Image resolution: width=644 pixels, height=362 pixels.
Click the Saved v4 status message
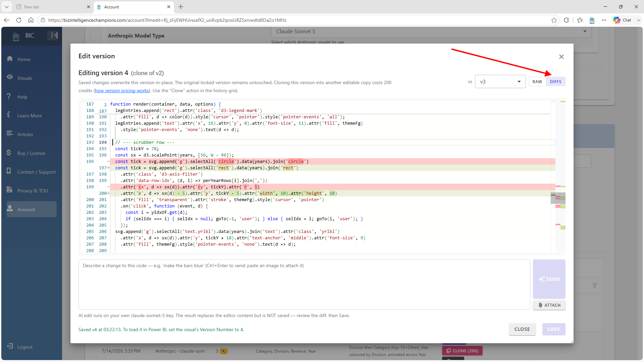161,329
